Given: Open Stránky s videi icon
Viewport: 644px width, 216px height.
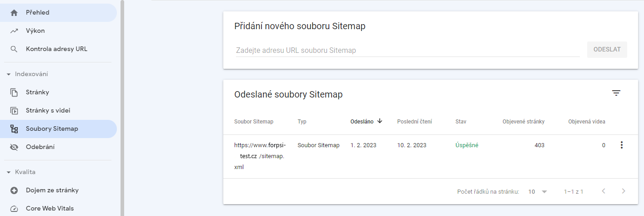Looking at the screenshot, I should [14, 111].
